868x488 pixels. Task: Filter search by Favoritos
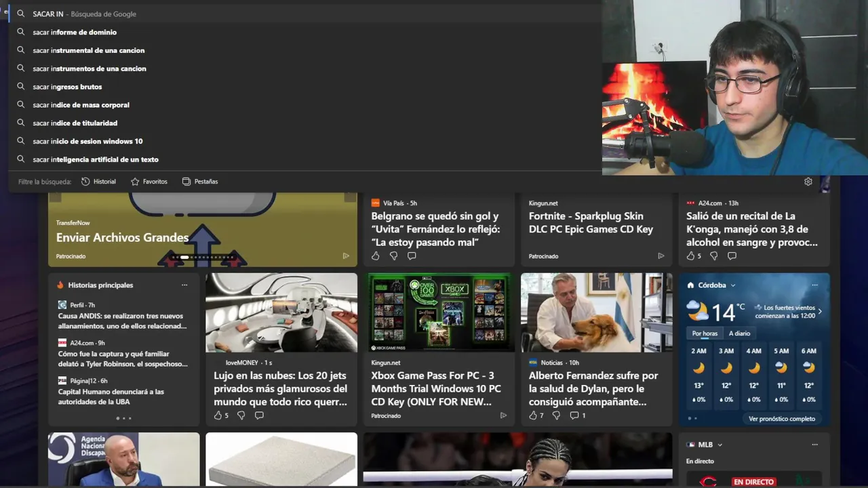149,182
